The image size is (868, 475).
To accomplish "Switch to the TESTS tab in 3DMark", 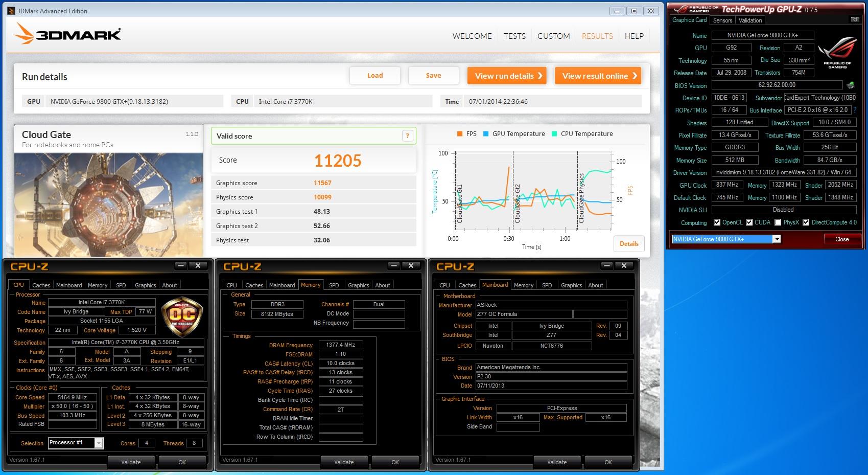I will (514, 36).
